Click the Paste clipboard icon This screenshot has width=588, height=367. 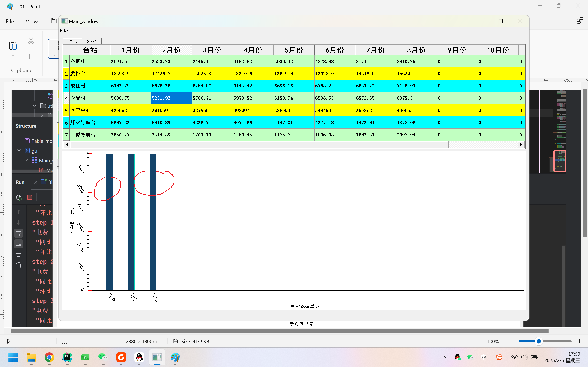click(13, 45)
